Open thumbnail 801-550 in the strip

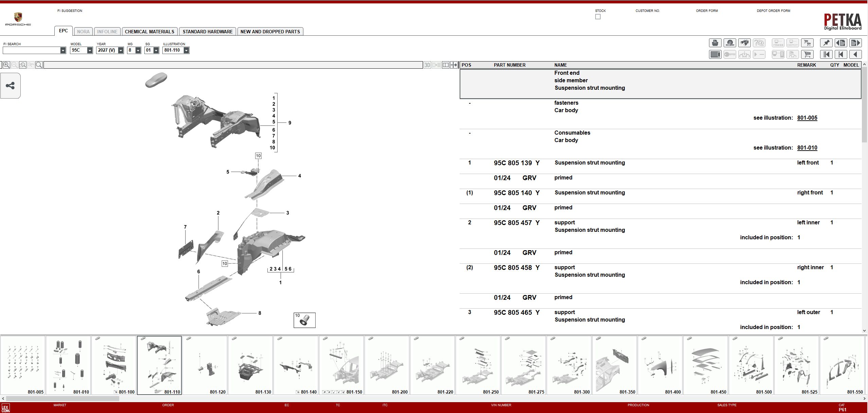point(842,365)
